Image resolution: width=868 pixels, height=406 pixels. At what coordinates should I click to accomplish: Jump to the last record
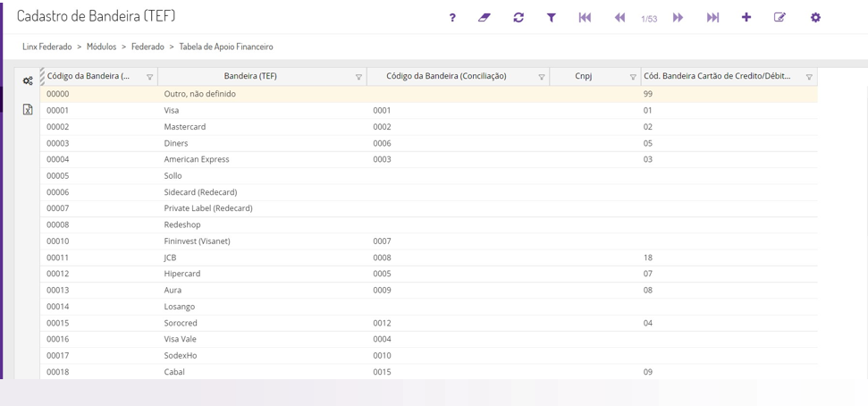tap(713, 18)
